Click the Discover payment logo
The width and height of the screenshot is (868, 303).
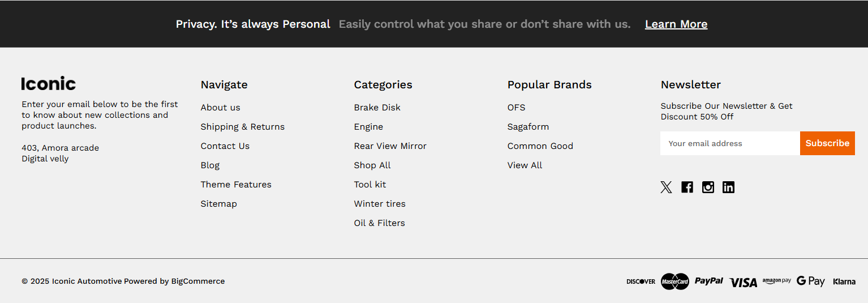641,281
